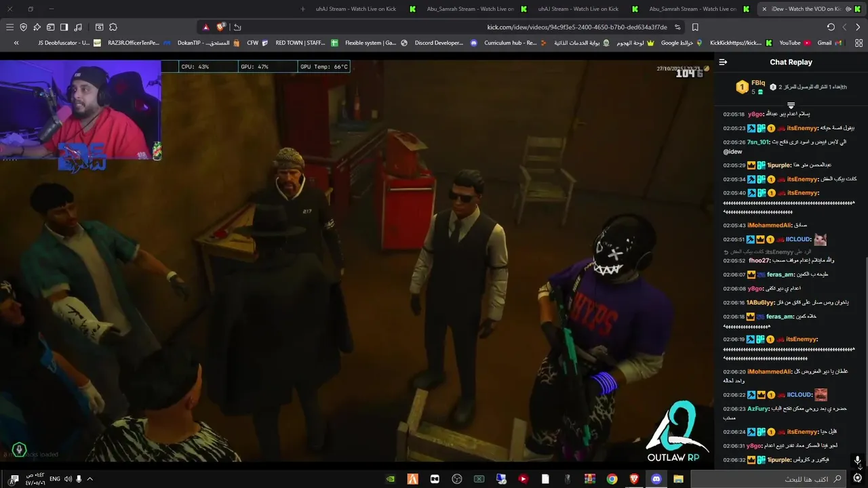868x488 pixels.
Task: Toggle the sidebar panel icon
Action: click(64, 27)
